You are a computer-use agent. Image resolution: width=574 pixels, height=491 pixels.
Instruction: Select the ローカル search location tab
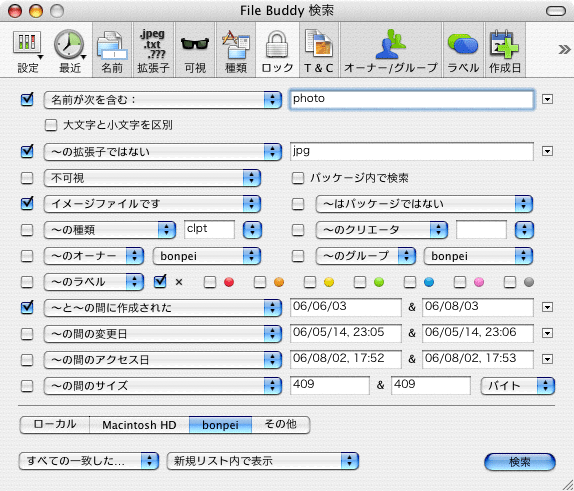[x=55, y=425]
